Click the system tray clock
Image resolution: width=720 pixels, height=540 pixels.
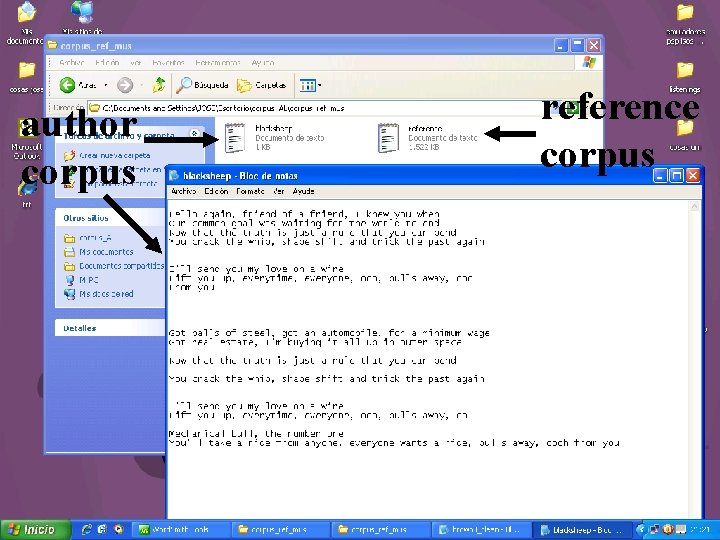(x=698, y=530)
